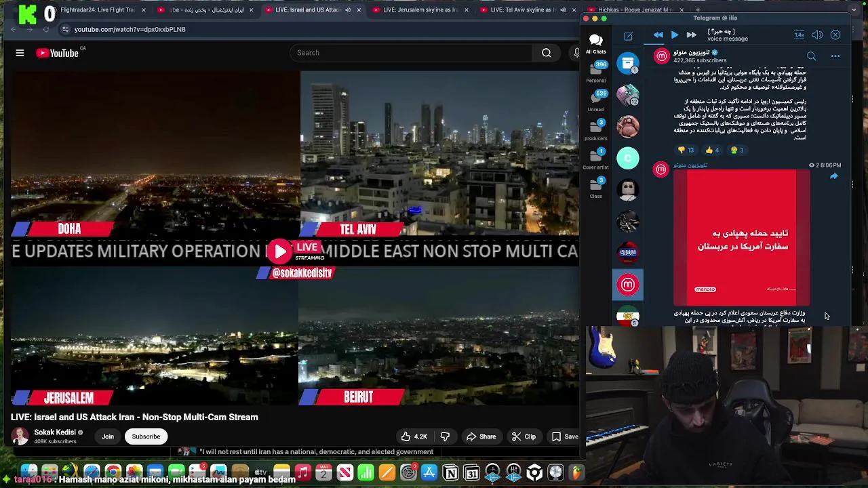
Task: Mute the LIVE: Israel and US Attack tab audio
Action: pos(349,10)
